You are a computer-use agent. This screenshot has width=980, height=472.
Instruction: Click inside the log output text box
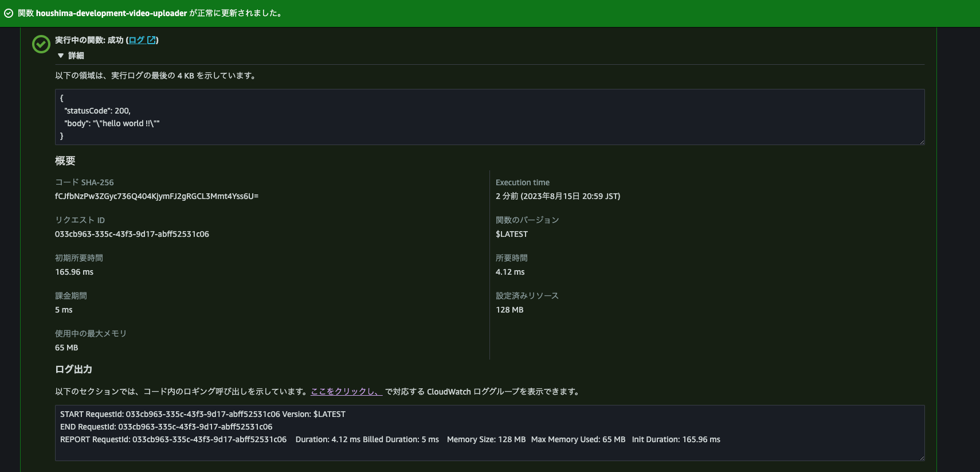coord(489,433)
